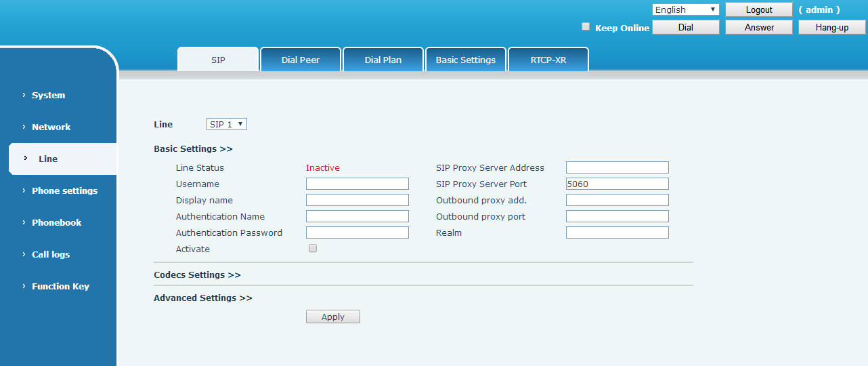This screenshot has height=366, width=868.
Task: Open the Basic Settings tab
Action: coord(466,60)
